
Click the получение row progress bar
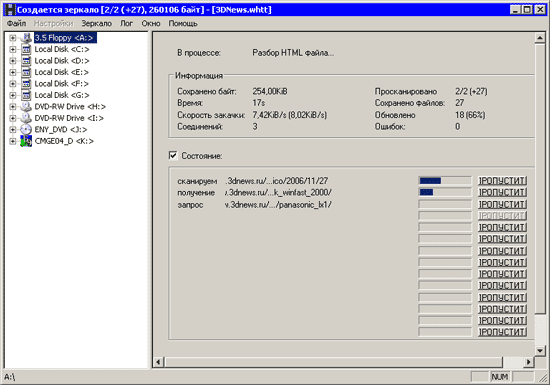tap(445, 192)
